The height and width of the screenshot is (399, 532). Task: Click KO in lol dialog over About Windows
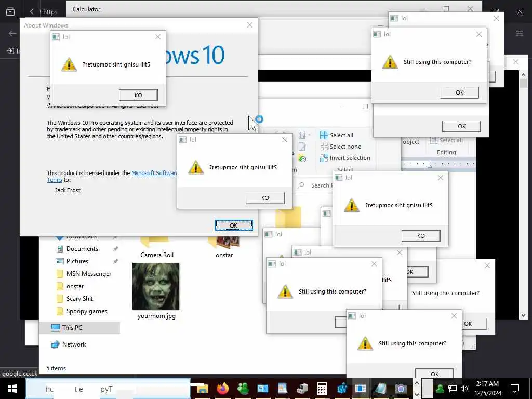pyautogui.click(x=138, y=95)
